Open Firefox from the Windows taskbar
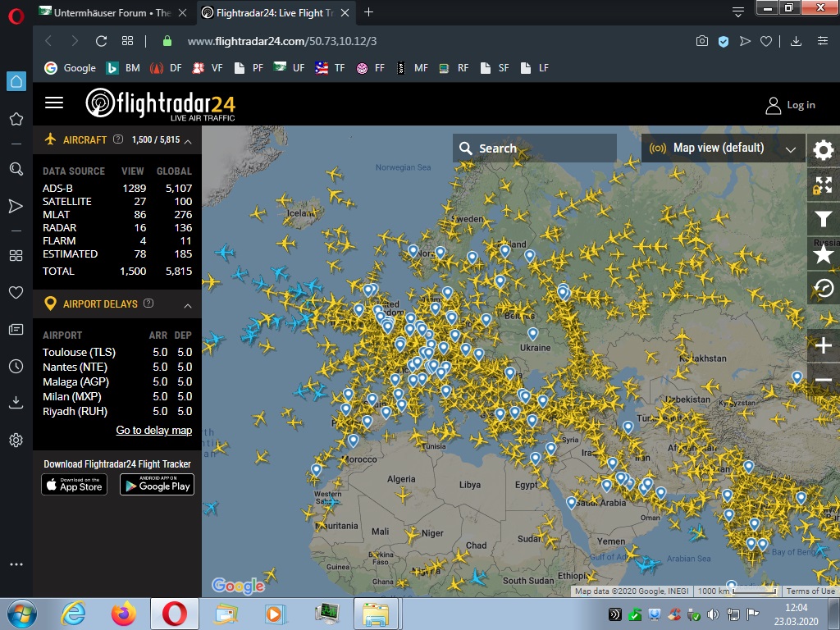Image resolution: width=840 pixels, height=630 pixels. 124,614
